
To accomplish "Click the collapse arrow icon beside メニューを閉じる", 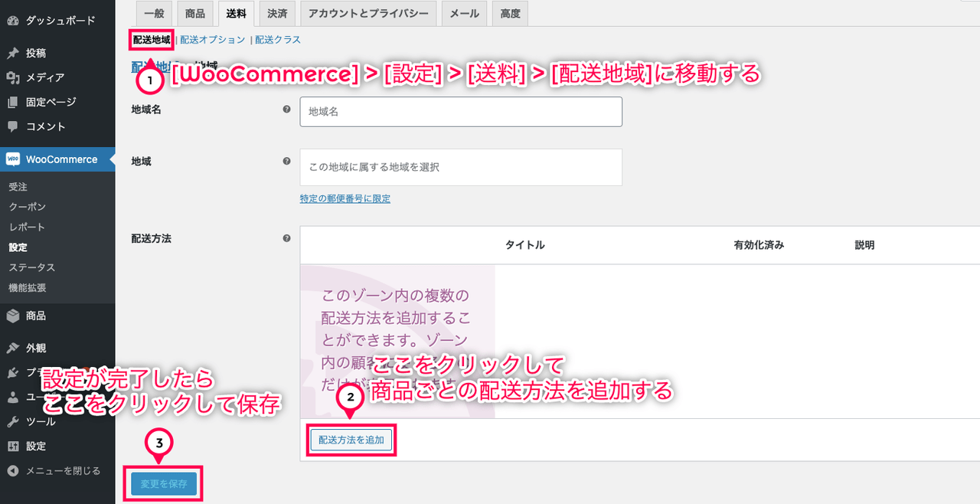I will (12, 470).
